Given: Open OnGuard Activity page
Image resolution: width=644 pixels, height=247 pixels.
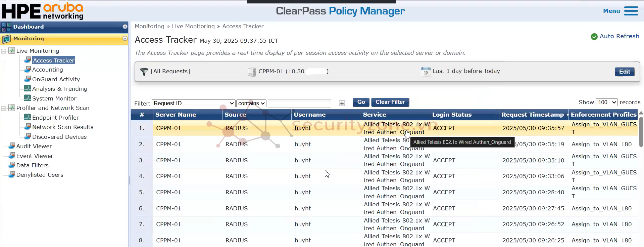Looking at the screenshot, I should point(56,79).
